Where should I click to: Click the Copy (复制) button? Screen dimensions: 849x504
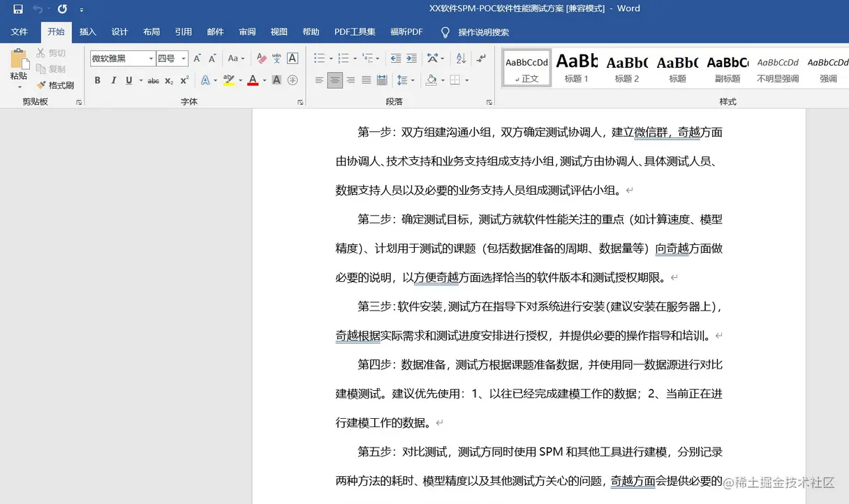(x=51, y=69)
